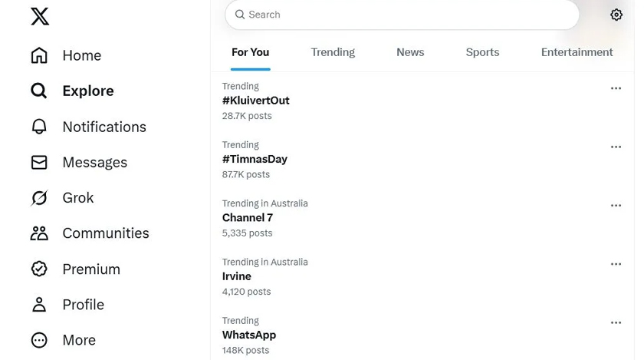Click the X logo icon

coord(40,16)
